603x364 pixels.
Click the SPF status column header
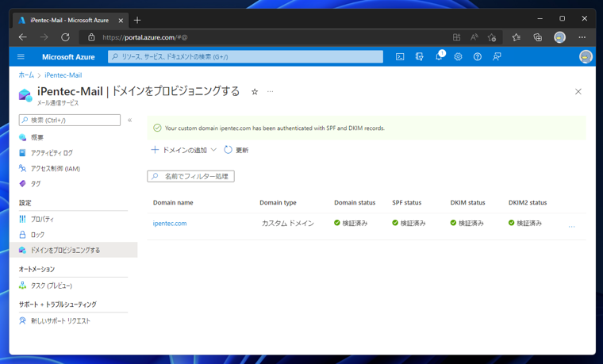[406, 202]
